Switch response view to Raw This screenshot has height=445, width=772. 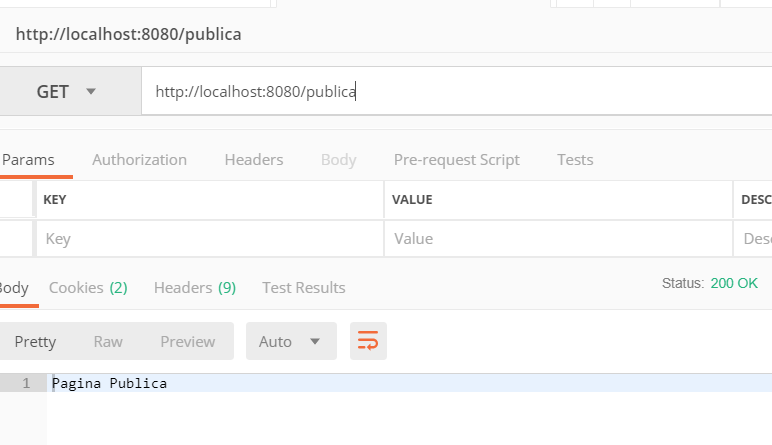pyautogui.click(x=108, y=341)
